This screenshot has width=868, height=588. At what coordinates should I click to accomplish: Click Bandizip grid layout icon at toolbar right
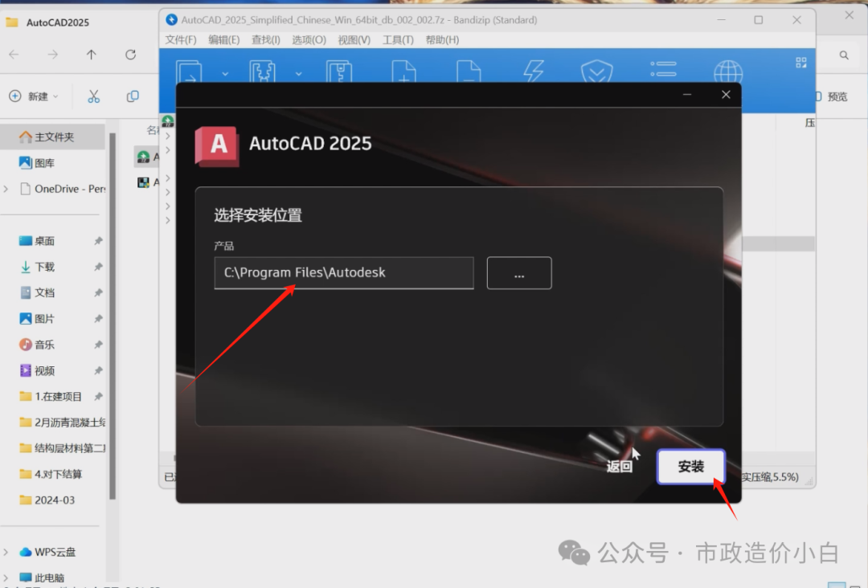pyautogui.click(x=801, y=63)
